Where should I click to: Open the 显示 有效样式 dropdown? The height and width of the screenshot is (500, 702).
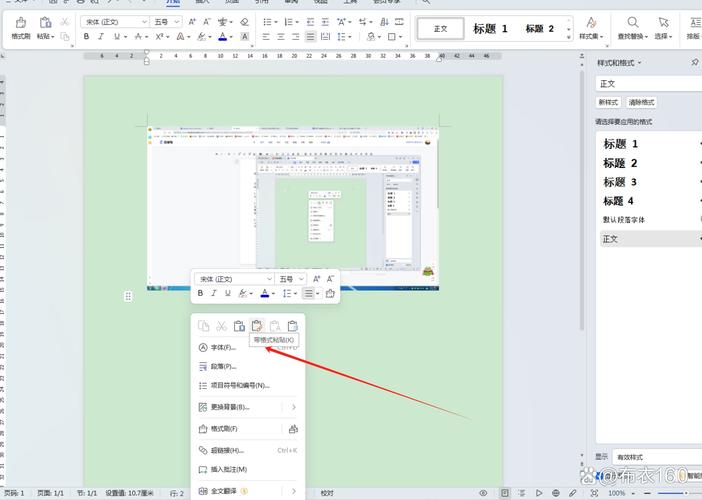[655, 457]
